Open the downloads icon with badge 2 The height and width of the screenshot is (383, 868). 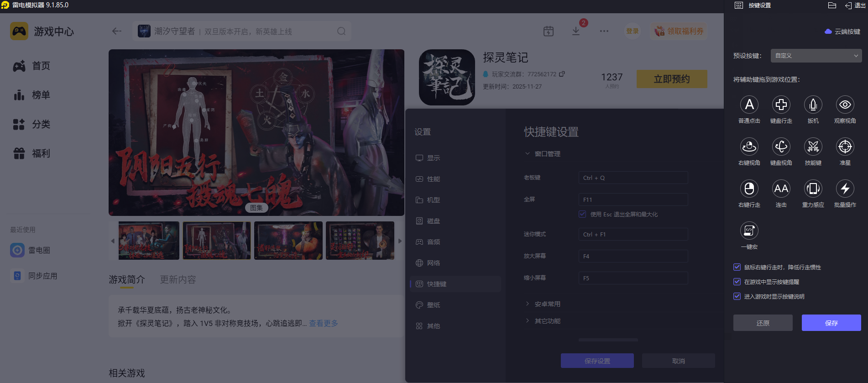click(576, 31)
